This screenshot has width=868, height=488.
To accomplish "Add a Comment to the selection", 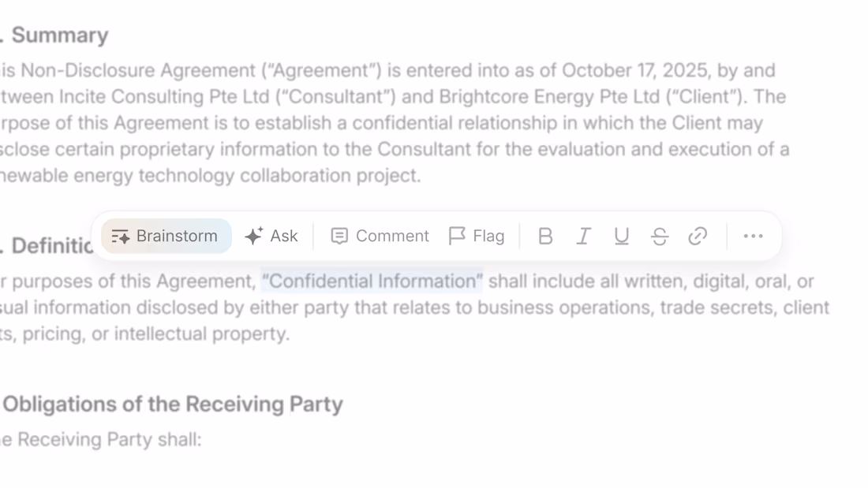I will pyautogui.click(x=379, y=236).
